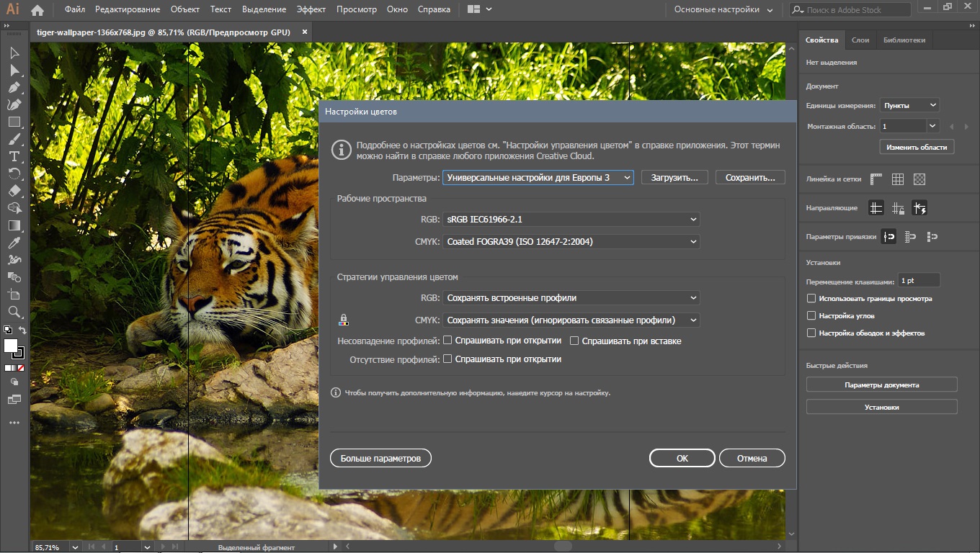Pick the Eyedropper tool
The width and height of the screenshot is (980, 553).
coord(14,243)
